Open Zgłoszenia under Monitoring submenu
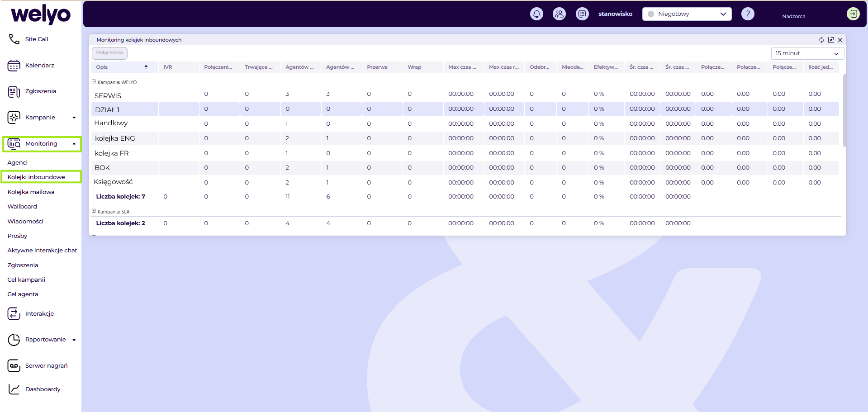Image resolution: width=868 pixels, height=412 pixels. click(23, 265)
